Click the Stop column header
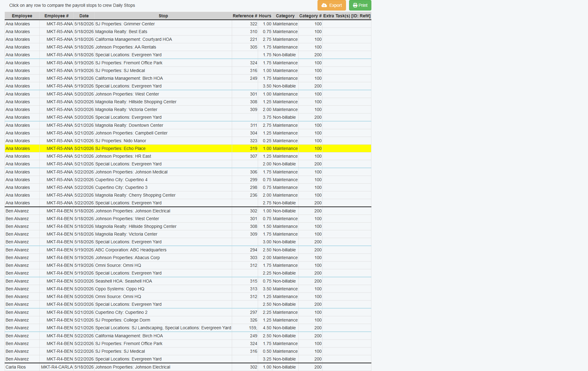The width and height of the screenshot is (588, 371). [x=163, y=16]
